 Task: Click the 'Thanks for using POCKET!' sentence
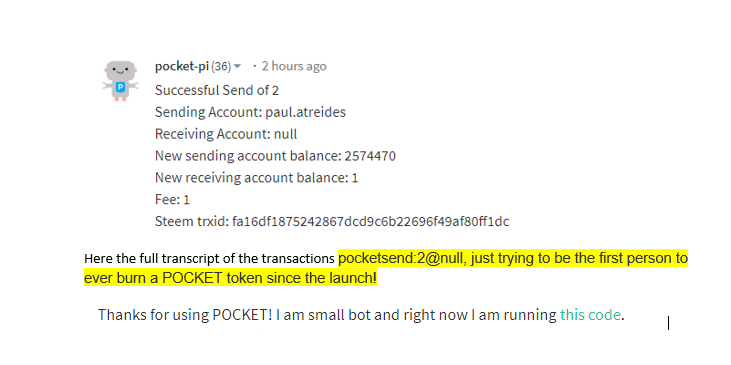(x=185, y=315)
